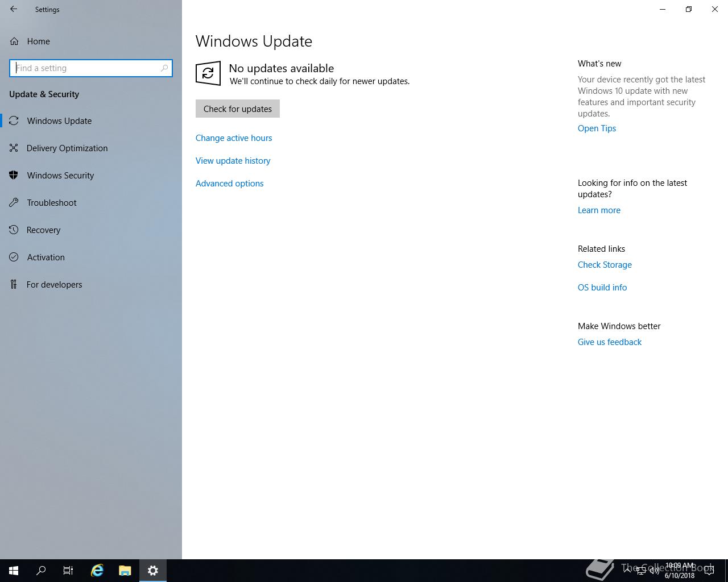The height and width of the screenshot is (582, 728).
Task: Select the Delivery Optimization label
Action: coord(67,148)
